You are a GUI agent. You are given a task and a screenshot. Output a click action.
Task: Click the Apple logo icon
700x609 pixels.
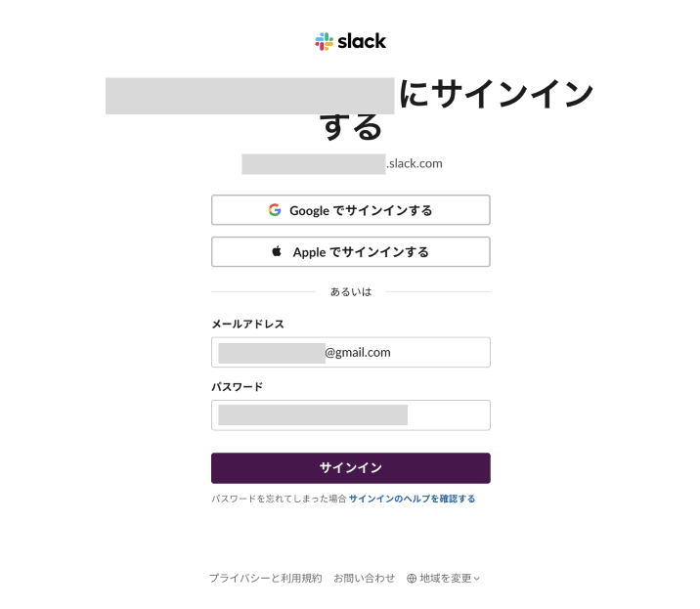277,251
